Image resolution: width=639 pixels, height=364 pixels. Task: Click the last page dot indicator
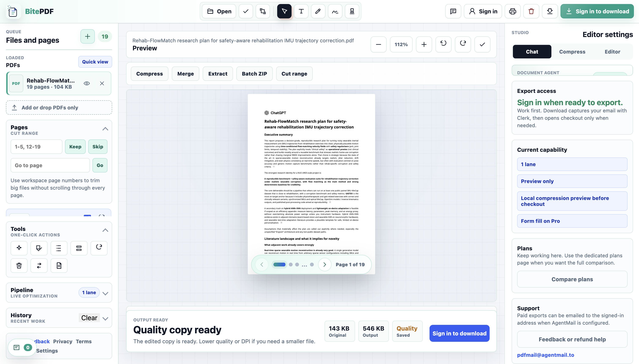tap(312, 265)
